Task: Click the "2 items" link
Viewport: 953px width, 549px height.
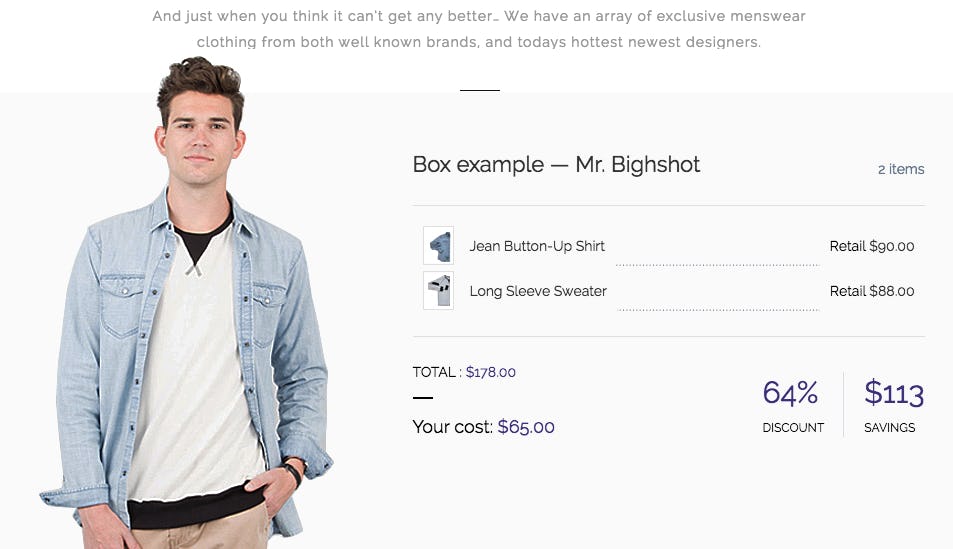Action: pyautogui.click(x=901, y=169)
